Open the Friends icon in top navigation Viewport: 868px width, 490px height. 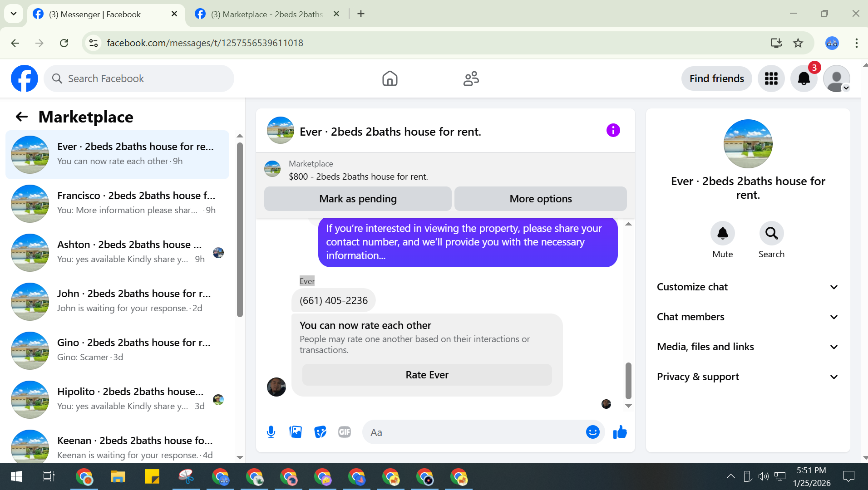tap(471, 78)
